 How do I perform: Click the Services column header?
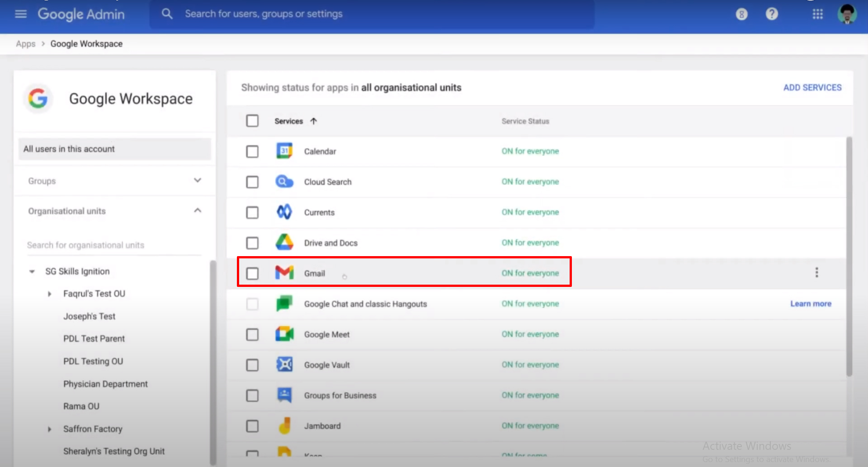point(288,121)
